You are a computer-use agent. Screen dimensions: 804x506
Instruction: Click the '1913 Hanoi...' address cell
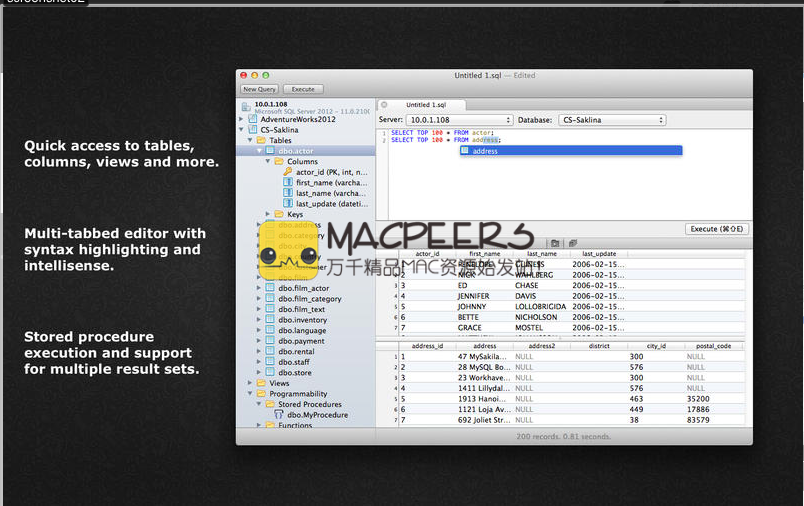pyautogui.click(x=482, y=399)
